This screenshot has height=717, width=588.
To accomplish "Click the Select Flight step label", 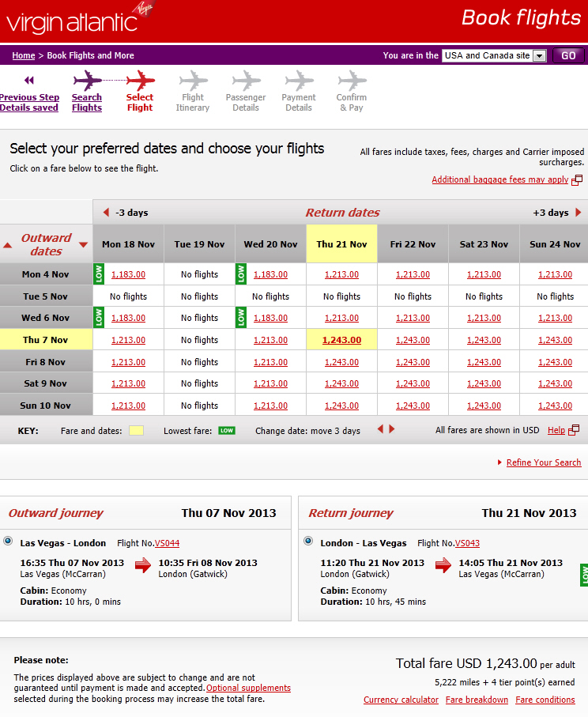I will point(140,103).
